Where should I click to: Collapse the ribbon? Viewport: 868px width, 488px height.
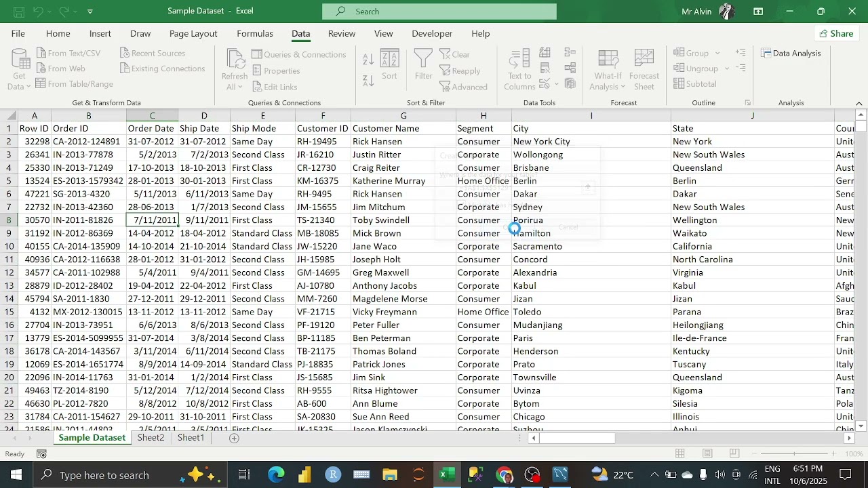pyautogui.click(x=859, y=103)
